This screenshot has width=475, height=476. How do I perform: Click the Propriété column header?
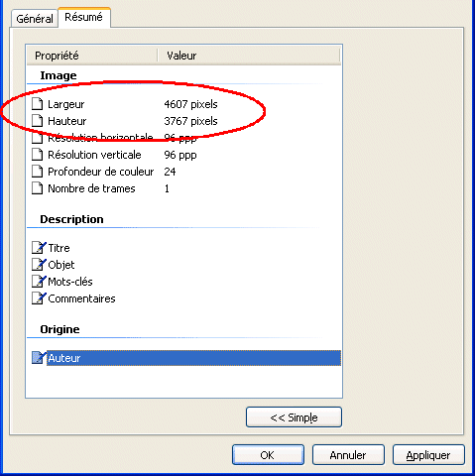click(91, 56)
